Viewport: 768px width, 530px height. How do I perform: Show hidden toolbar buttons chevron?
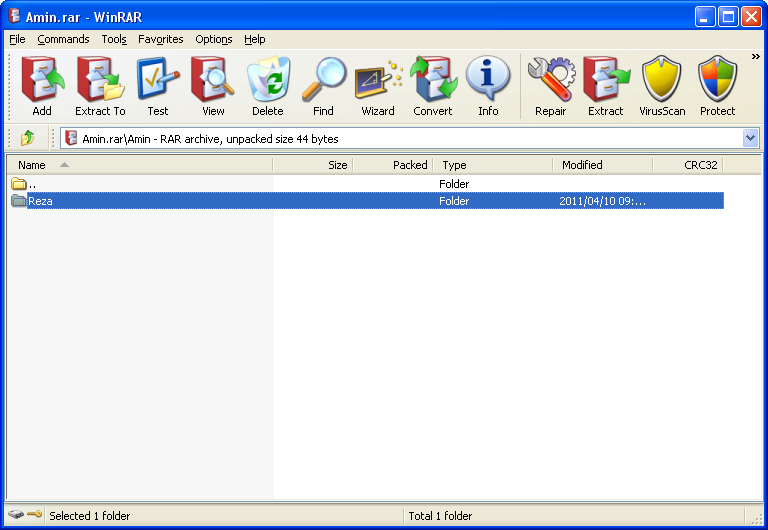756,57
